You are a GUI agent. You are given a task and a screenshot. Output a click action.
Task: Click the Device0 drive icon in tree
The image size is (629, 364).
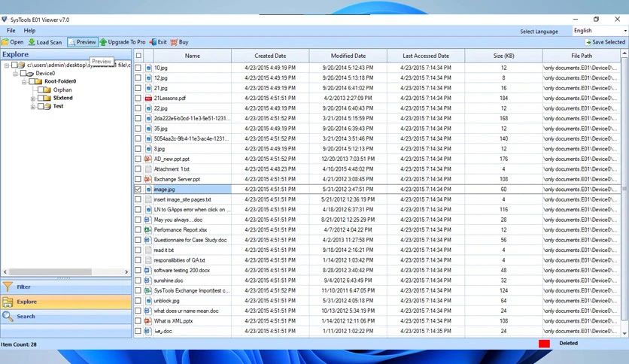(x=29, y=74)
